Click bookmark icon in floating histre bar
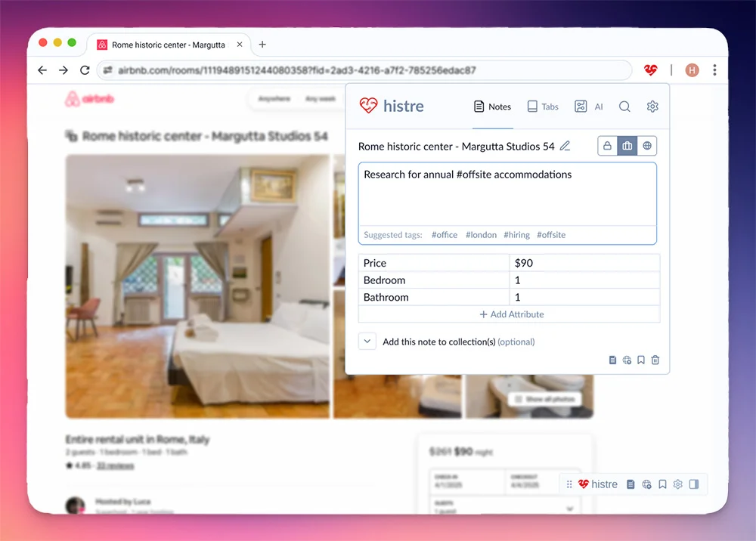Screen dimensions: 756x541 pyautogui.click(x=662, y=484)
